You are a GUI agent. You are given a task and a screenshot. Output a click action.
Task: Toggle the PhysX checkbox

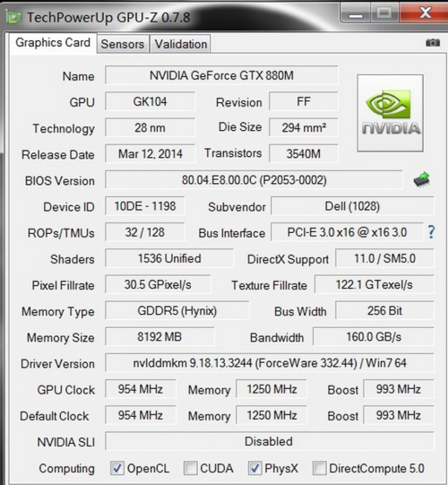[x=255, y=468]
